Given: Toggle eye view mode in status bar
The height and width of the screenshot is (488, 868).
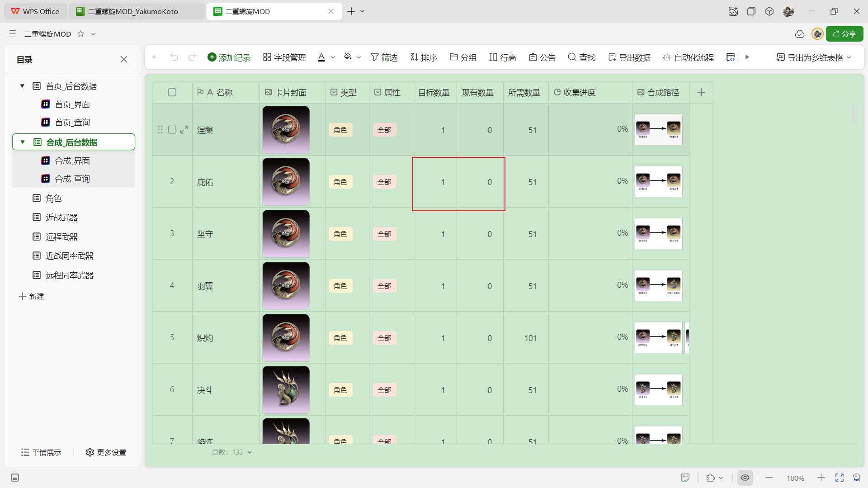Looking at the screenshot, I should 745,478.
